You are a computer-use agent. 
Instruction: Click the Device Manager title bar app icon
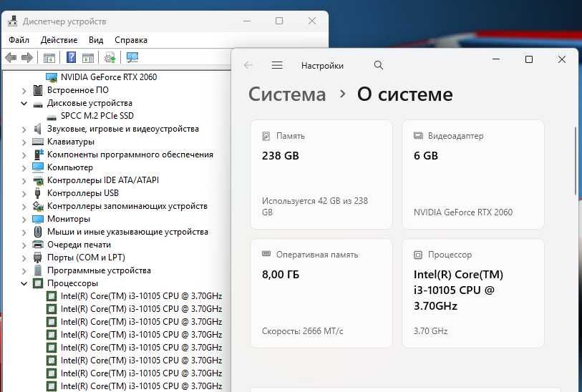[x=13, y=21]
